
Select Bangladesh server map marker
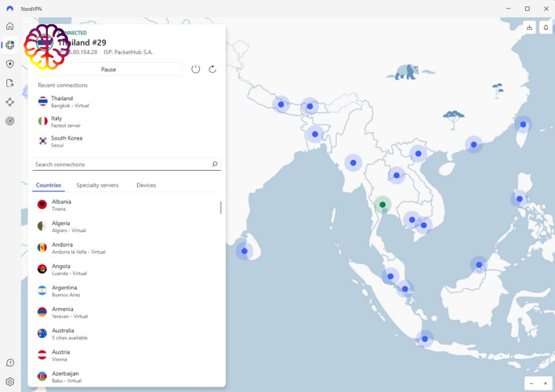[x=315, y=134]
